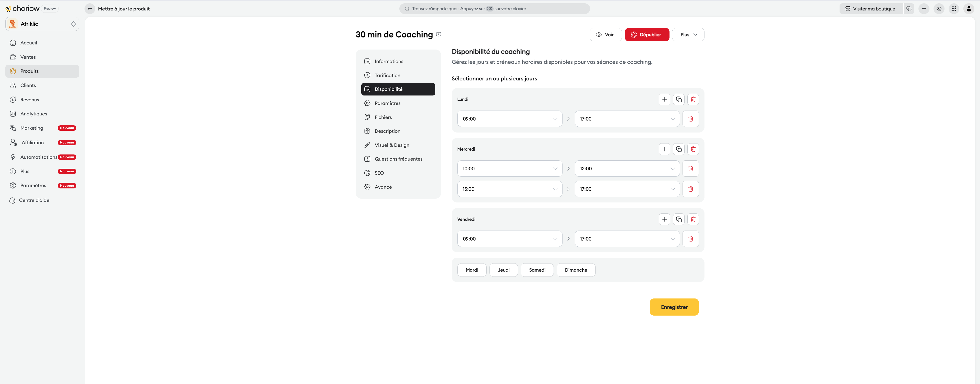Enable Dimanche as an available day
This screenshot has width=980, height=384.
click(576, 270)
